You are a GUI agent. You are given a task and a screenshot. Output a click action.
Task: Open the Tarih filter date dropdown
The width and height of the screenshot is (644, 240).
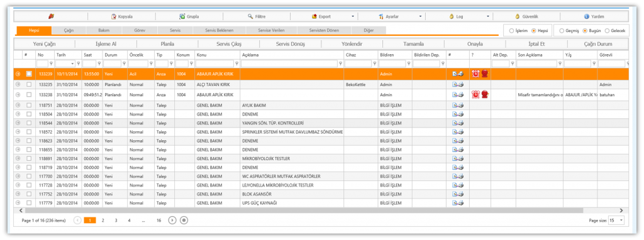point(73,63)
